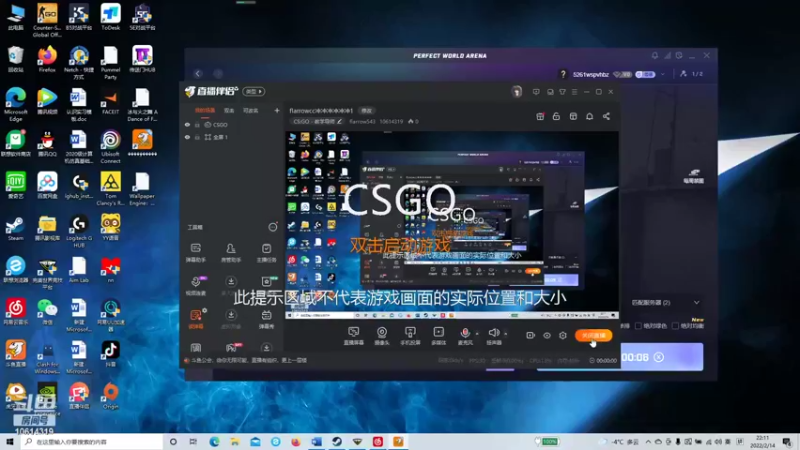The width and height of the screenshot is (800, 450).
Task: Switch to the third scene tab
Action: click(250, 110)
